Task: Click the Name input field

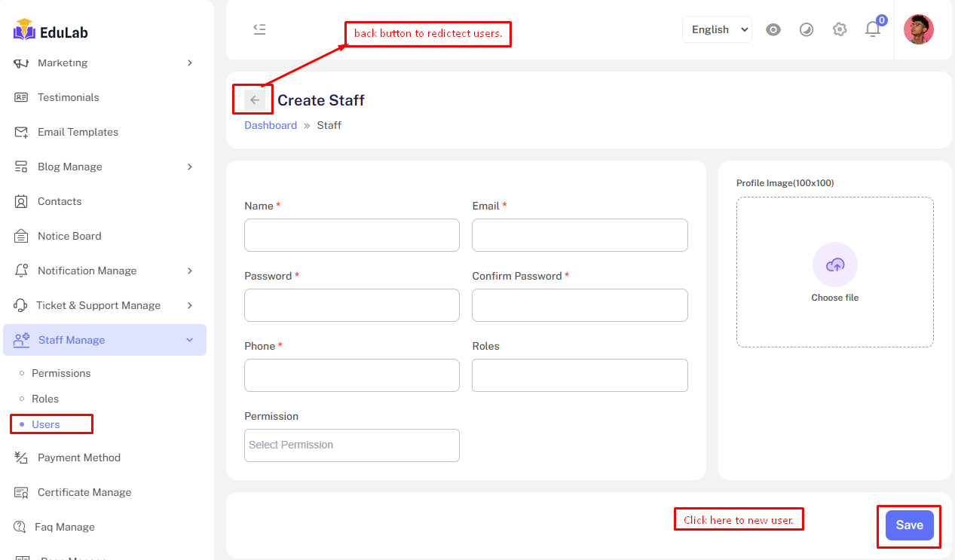Action: (x=351, y=235)
